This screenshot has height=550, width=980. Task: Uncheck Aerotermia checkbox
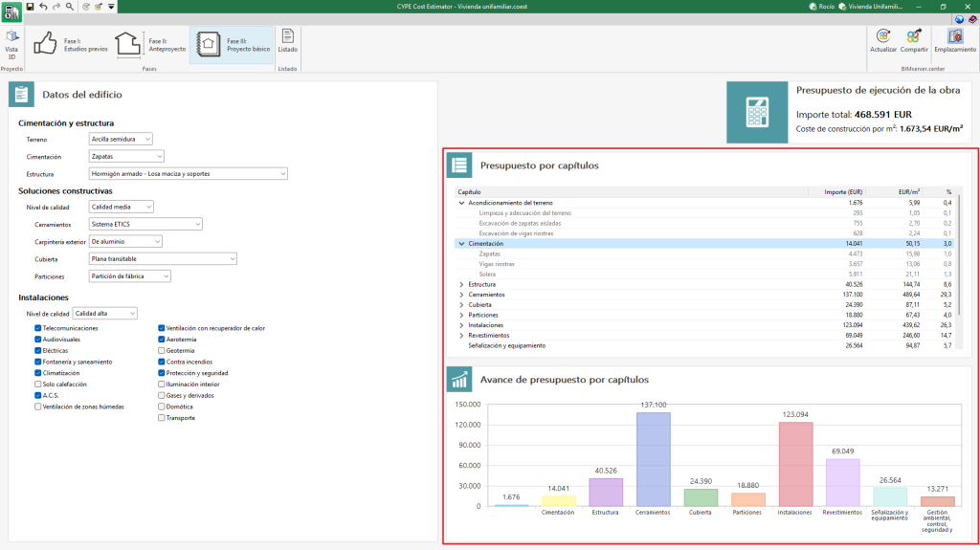[161, 340]
